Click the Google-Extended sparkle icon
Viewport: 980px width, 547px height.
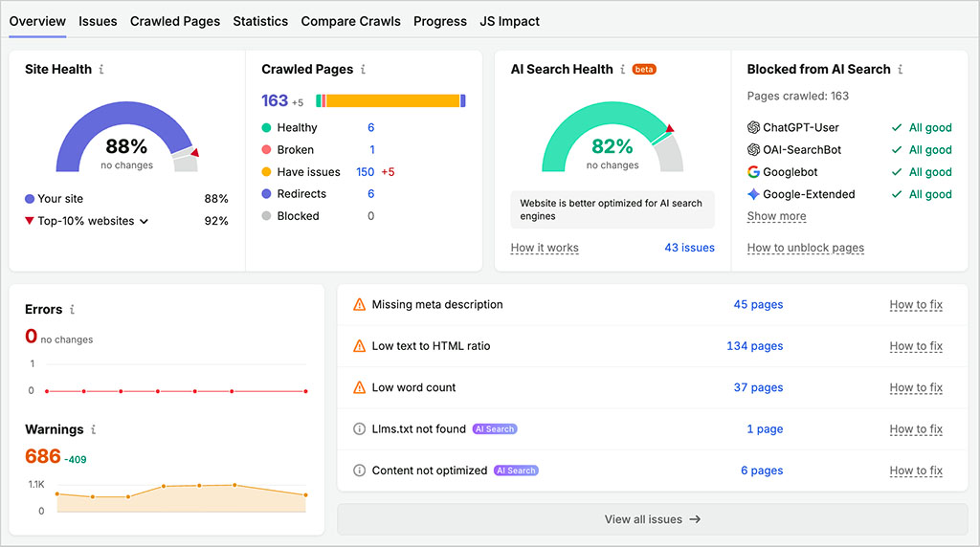click(x=754, y=194)
